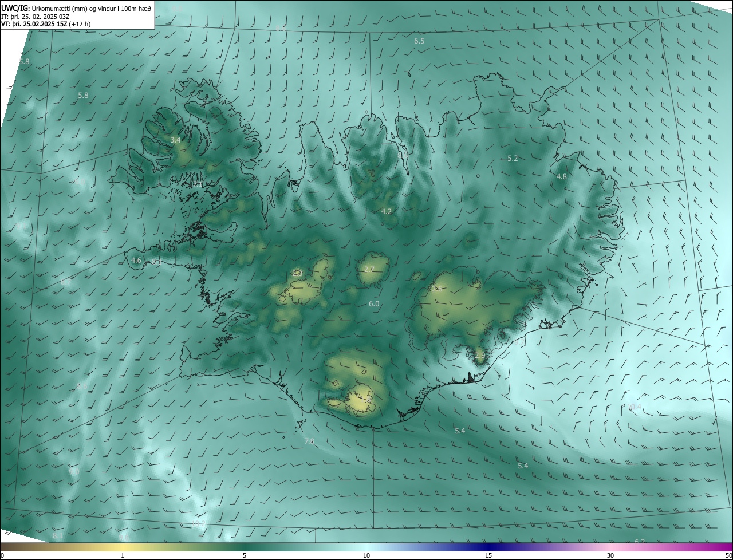Click the UWC/IG Úrkomumætti title line
733x560 pixels.
[76, 8]
